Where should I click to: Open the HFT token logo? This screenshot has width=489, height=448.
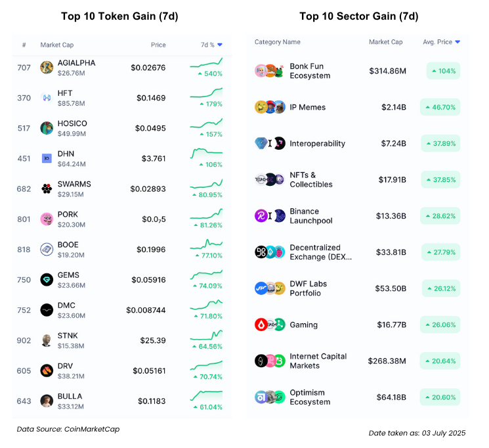(47, 98)
